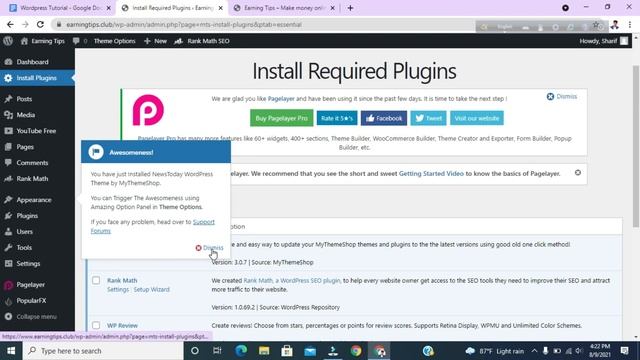Click the WordPress logo in admin bar
Screen dimensions: 640x360
click(x=8, y=41)
